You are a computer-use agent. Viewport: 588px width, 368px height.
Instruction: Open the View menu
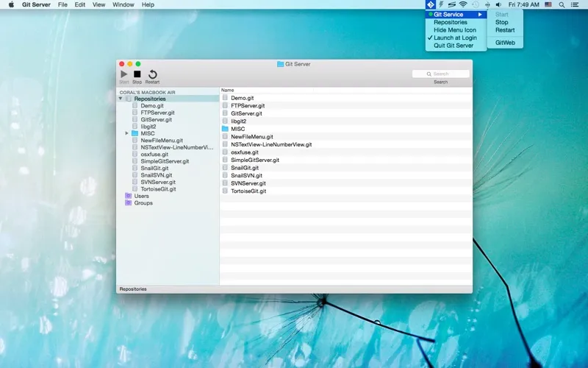pos(99,4)
